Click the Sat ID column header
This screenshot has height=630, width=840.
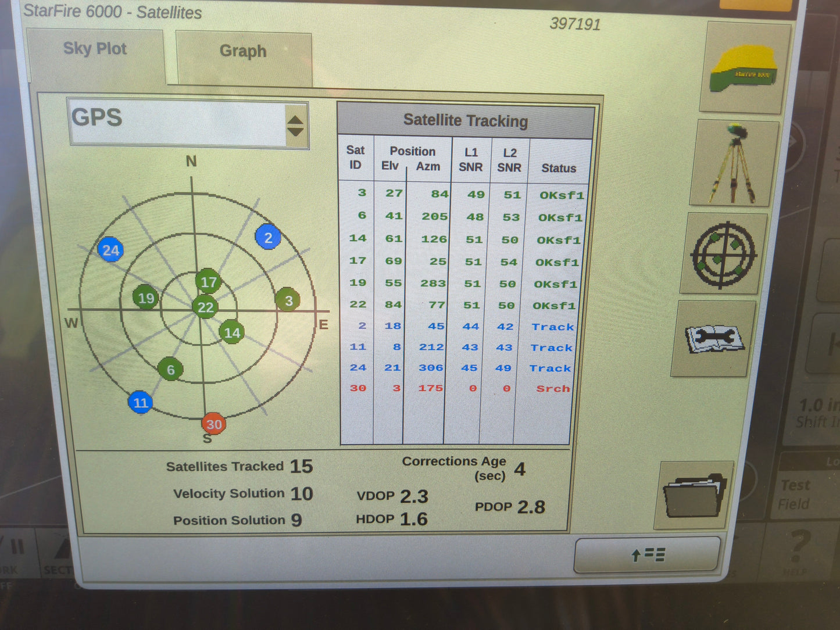pos(355,157)
